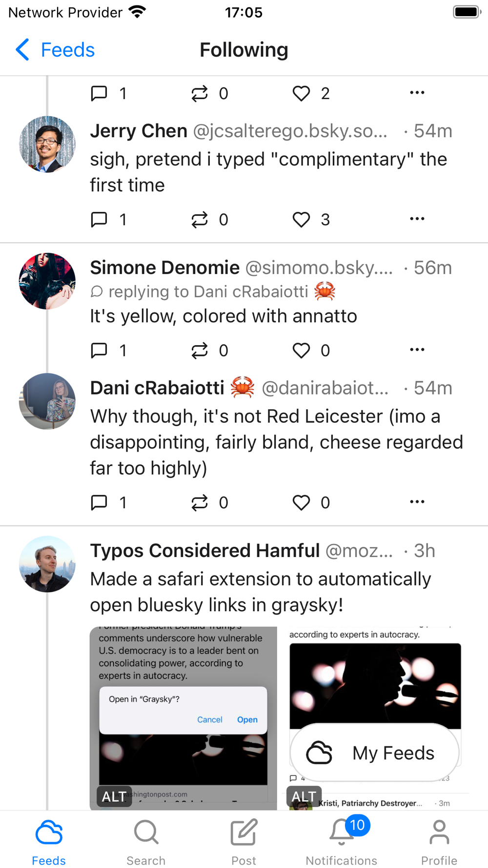
Task: Open the My Feeds floating button
Action: pyautogui.click(x=374, y=752)
